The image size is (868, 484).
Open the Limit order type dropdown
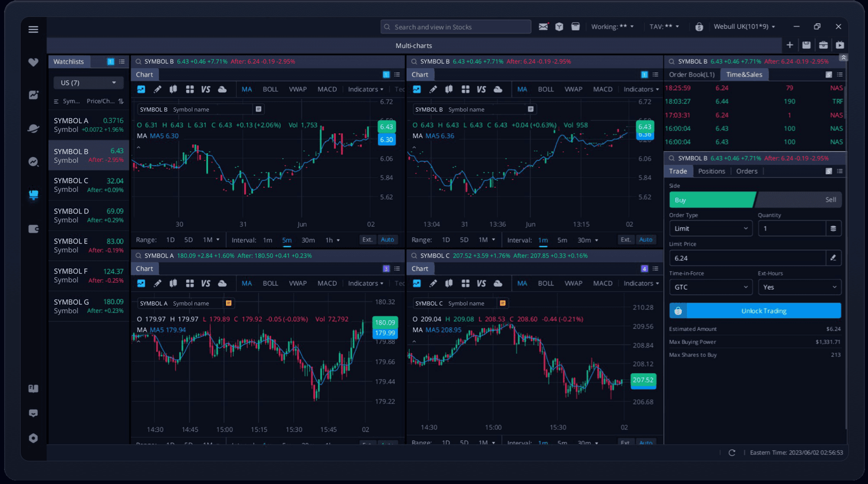711,228
